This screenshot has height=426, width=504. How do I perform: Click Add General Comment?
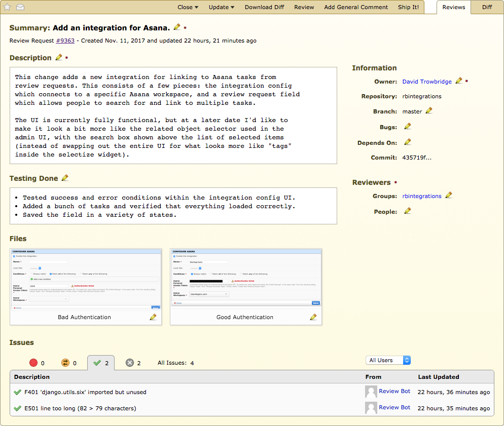[x=356, y=7]
